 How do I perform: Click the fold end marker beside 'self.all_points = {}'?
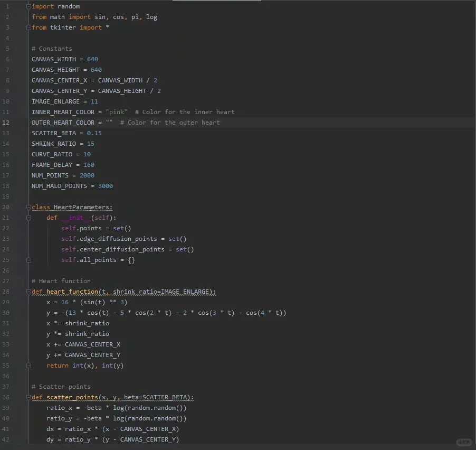point(28,260)
